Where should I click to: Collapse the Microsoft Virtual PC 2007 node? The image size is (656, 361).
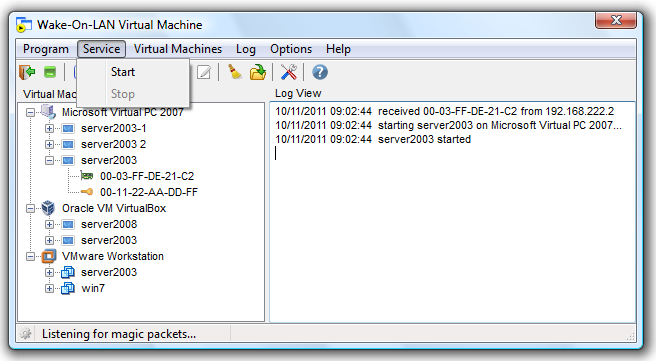click(x=31, y=112)
